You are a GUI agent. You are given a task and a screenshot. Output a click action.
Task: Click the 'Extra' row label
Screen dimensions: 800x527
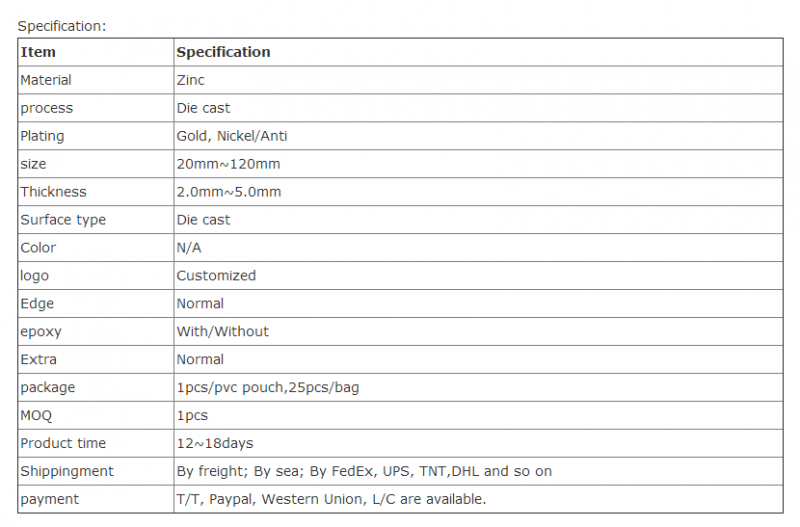pos(38,360)
